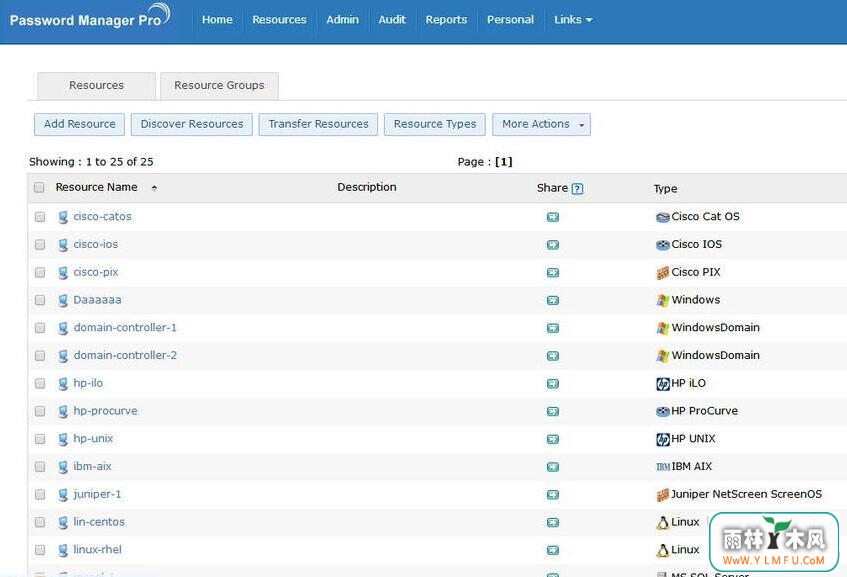The height and width of the screenshot is (577, 847).
Task: Click share icon for cisco-ios row
Action: (553, 245)
